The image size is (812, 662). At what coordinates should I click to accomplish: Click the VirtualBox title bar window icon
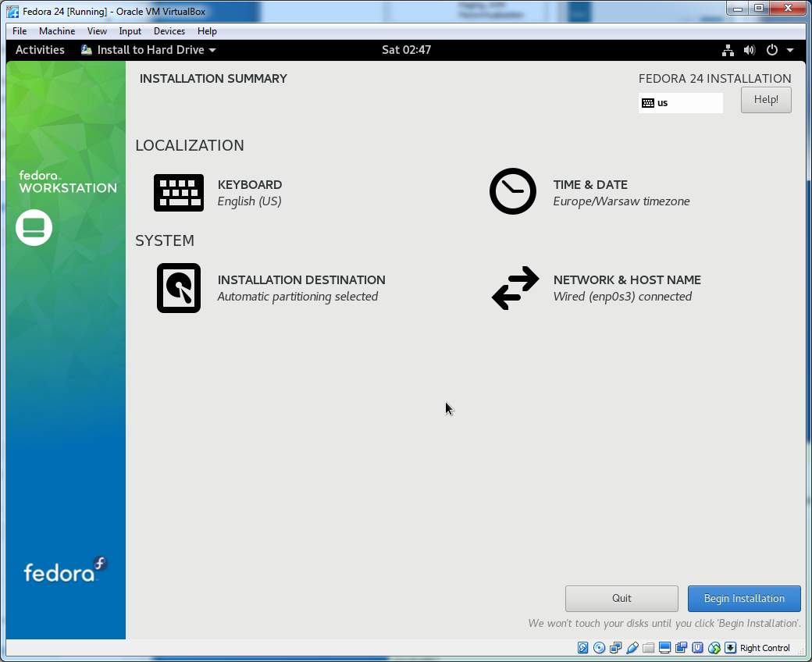tap(12, 12)
